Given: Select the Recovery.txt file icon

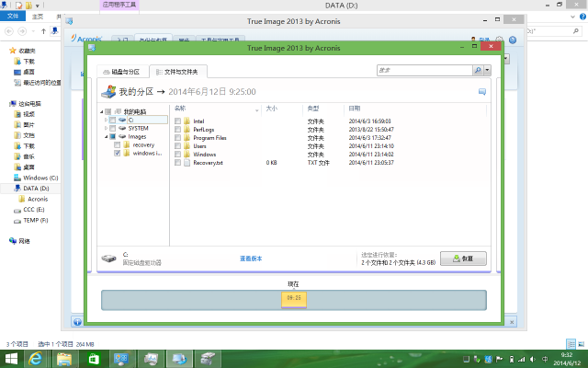Looking at the screenshot, I should tap(187, 162).
